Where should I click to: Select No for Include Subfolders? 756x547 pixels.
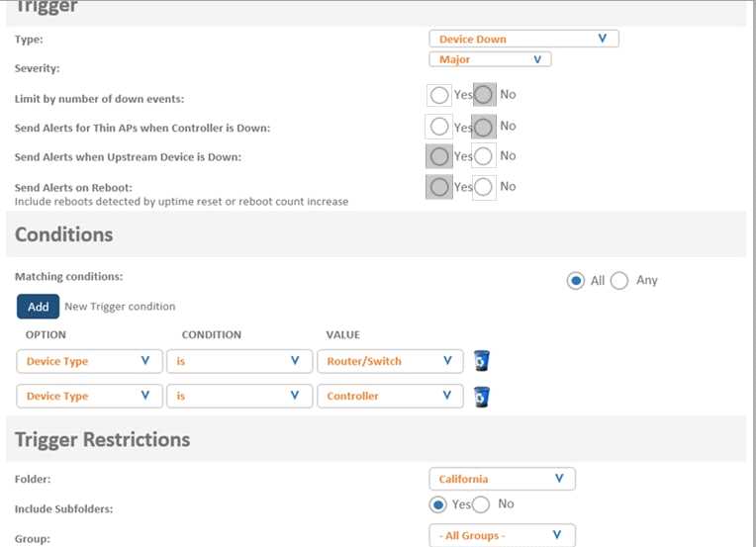(481, 504)
